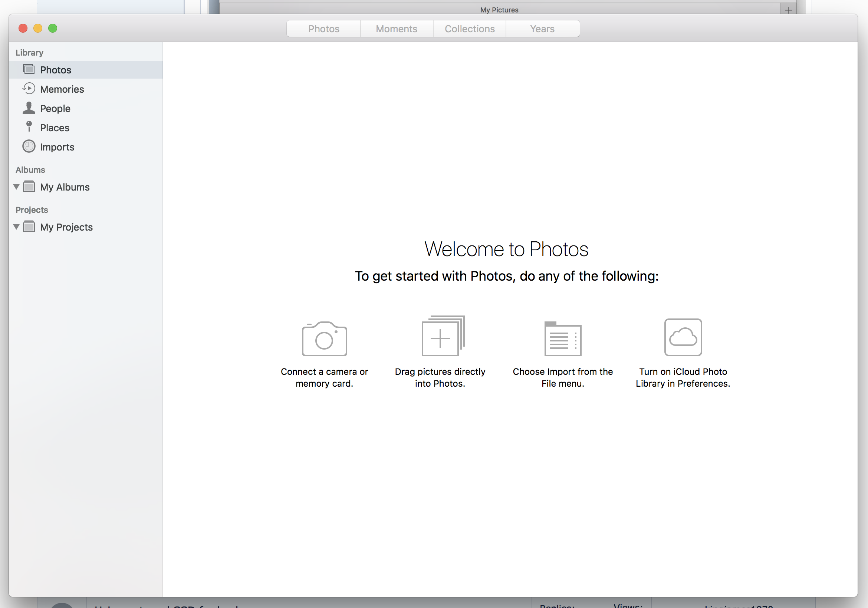Click the iCloud cloud icon

coord(683,337)
